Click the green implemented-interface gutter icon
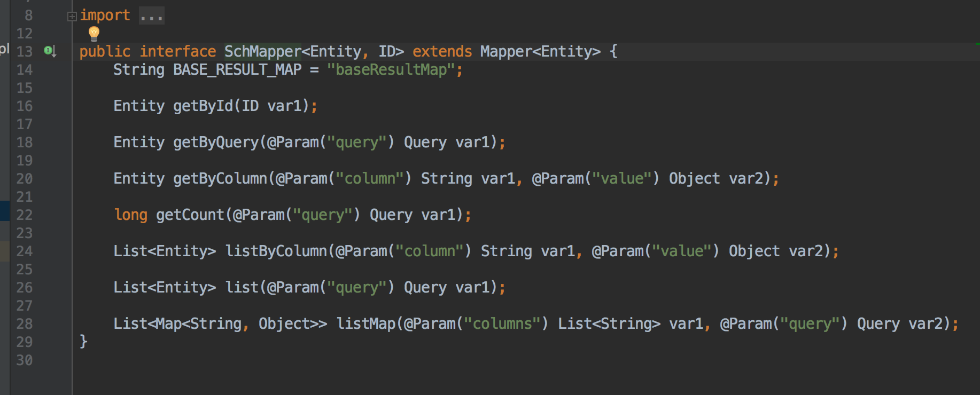Screen dimensions: 980x395 pyautogui.click(x=49, y=51)
